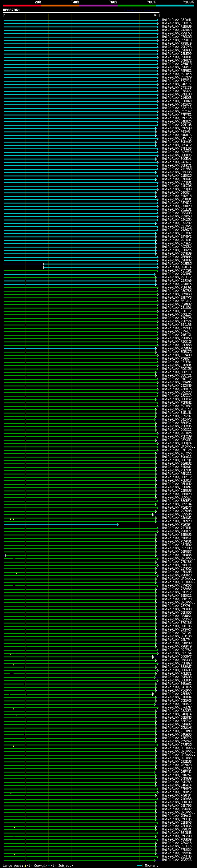Select the UniRef100_B1R0W4 label

176,467
